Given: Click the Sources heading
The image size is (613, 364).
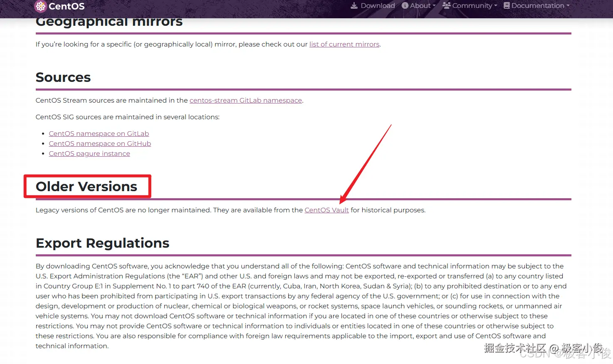Looking at the screenshot, I should click(63, 77).
